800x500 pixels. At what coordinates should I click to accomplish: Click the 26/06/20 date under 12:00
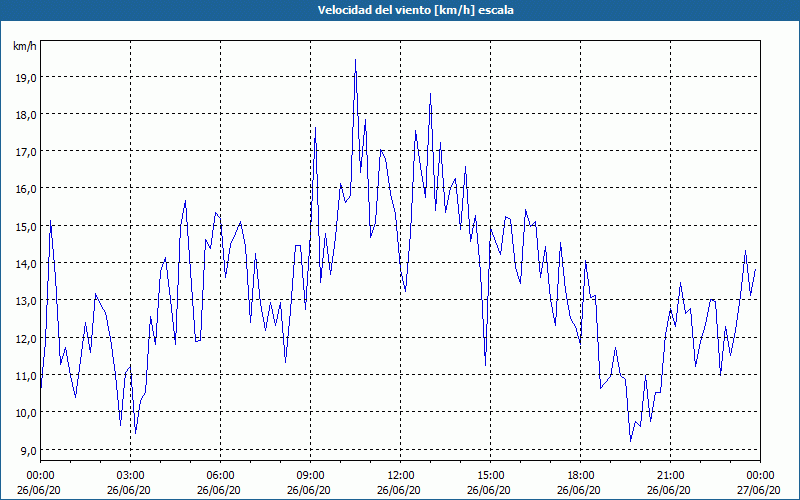pos(401,490)
